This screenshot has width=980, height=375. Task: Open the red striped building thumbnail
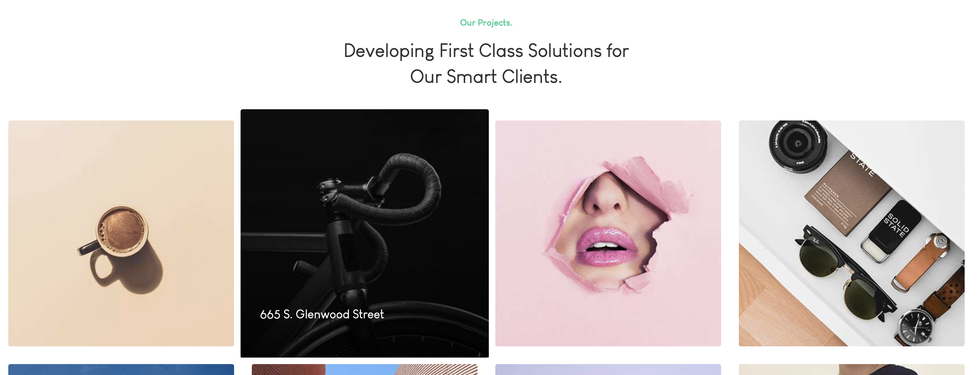point(365,370)
